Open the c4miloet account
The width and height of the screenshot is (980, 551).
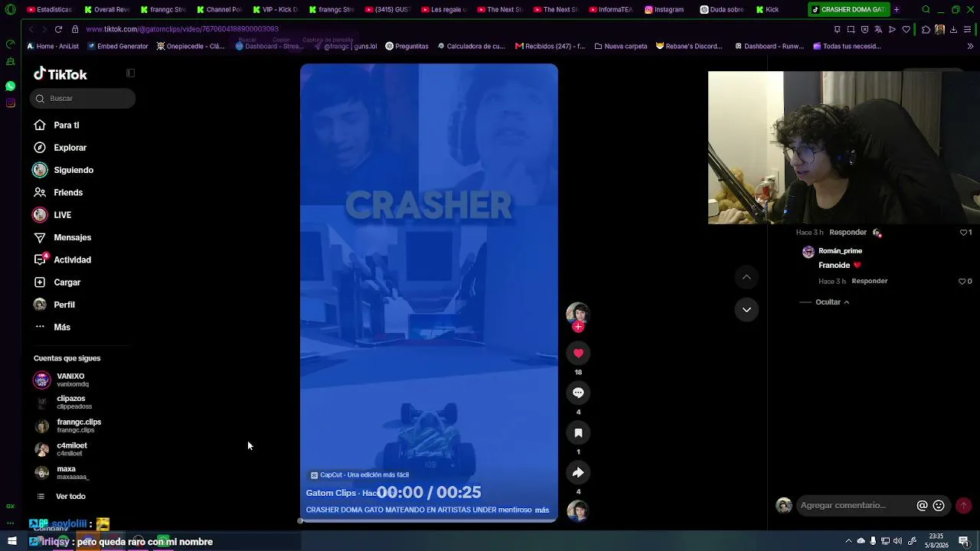pos(61,449)
